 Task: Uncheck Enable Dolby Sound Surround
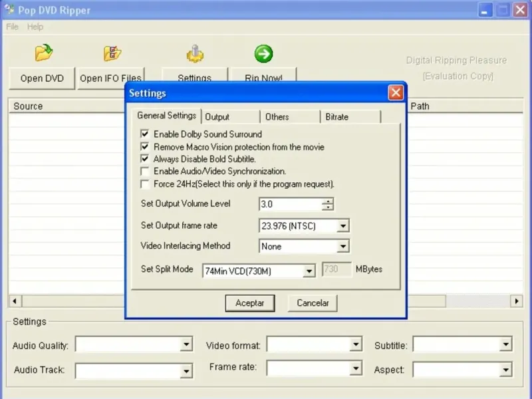145,134
